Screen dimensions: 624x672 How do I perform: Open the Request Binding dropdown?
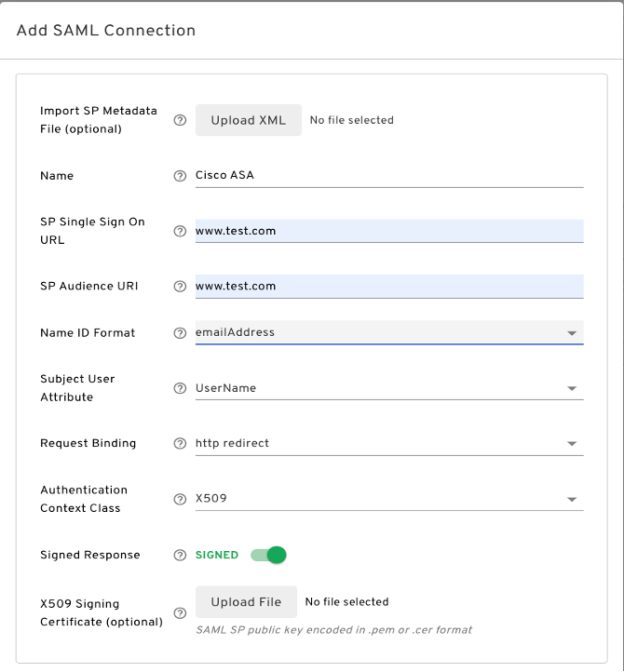388,444
